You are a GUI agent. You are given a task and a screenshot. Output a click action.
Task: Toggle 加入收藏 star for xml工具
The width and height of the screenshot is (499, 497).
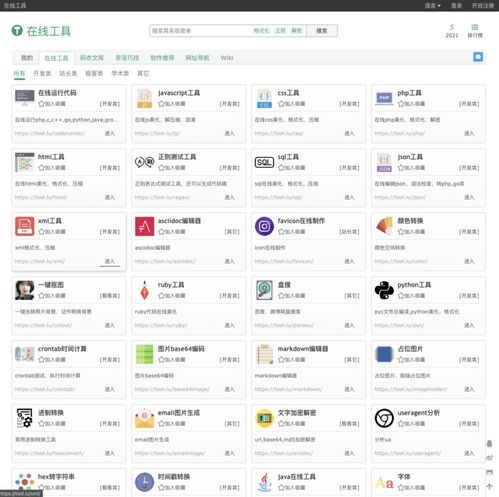pyautogui.click(x=42, y=232)
